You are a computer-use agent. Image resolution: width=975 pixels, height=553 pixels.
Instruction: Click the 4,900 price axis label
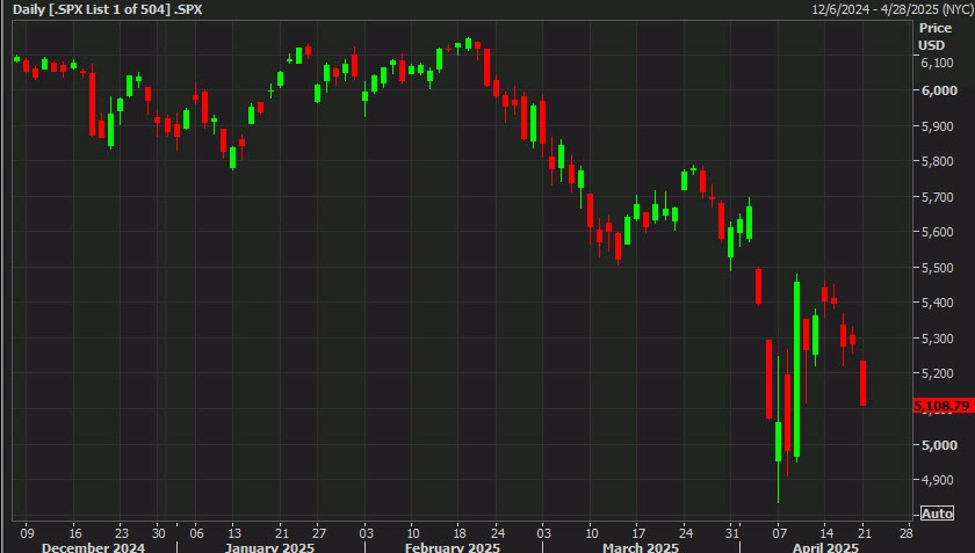(x=937, y=479)
